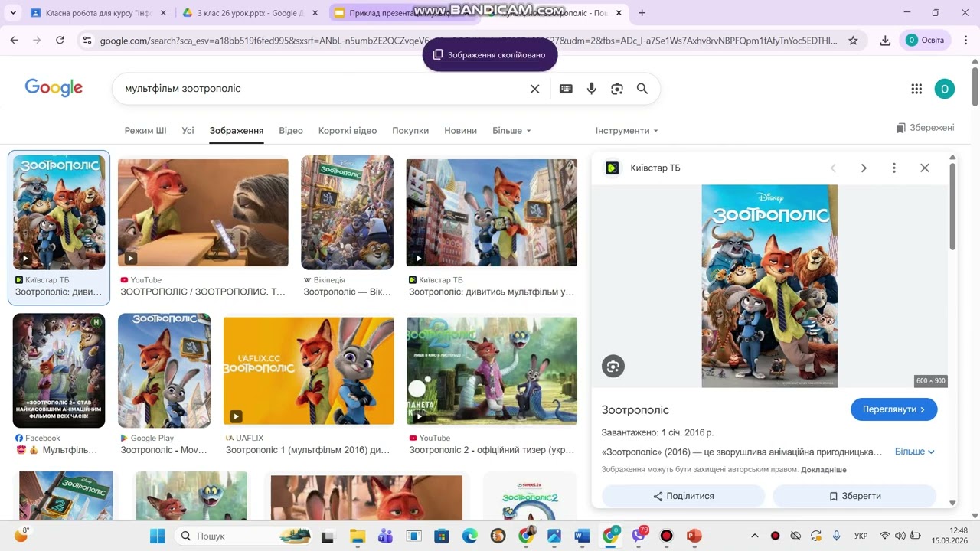980x551 pixels.
Task: Go back to the previous page
Action: 14,41
